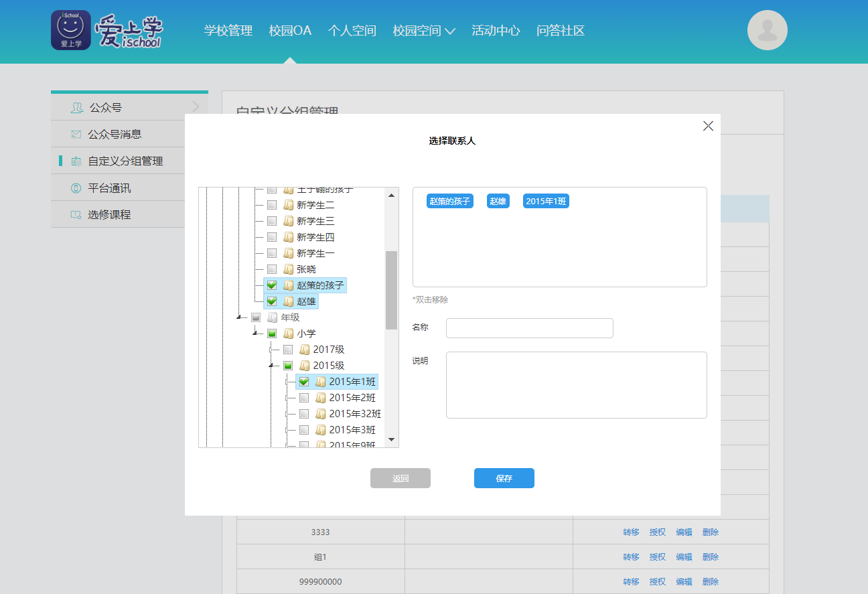Click the 自定义分组管理 sidebar icon
This screenshot has width=868, height=594.
pyautogui.click(x=76, y=161)
